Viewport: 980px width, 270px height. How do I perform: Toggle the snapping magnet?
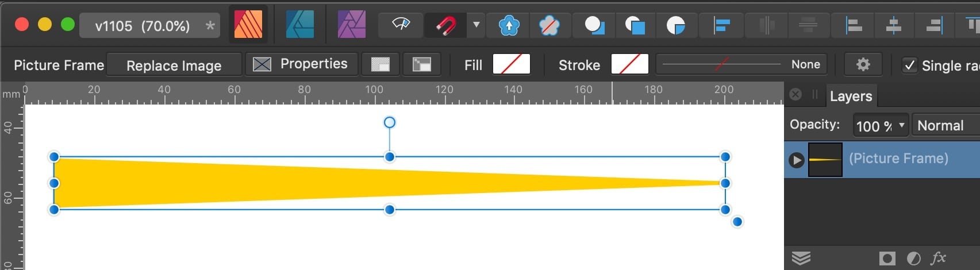point(446,25)
